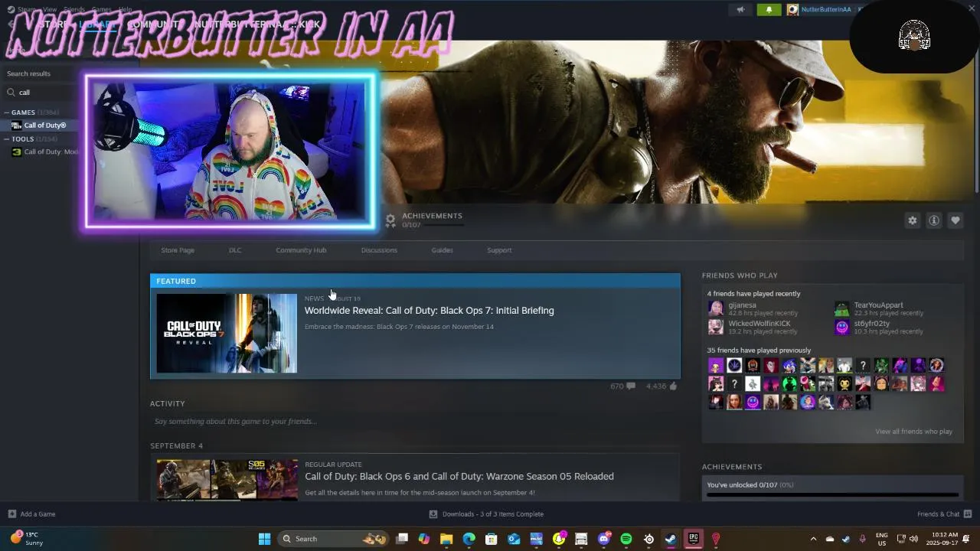Click the Friends & Chat list icon
This screenshot has width=980, height=551.
pos(968,514)
